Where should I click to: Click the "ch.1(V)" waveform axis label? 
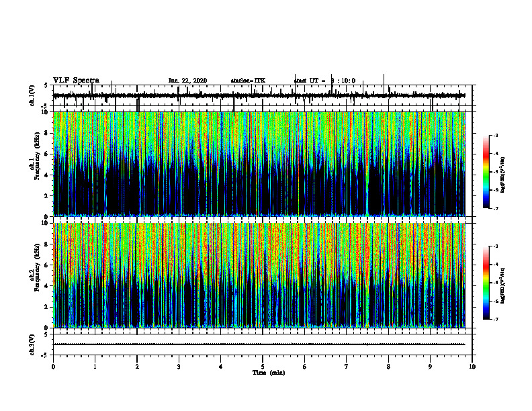coord(32,95)
